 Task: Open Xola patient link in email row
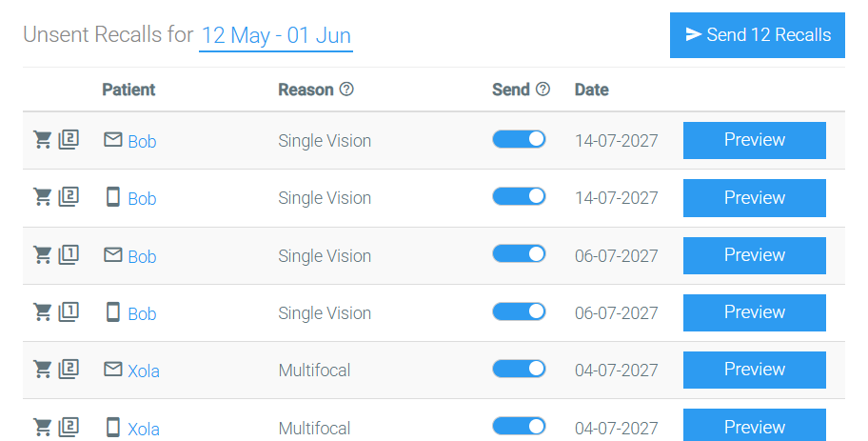coord(144,371)
